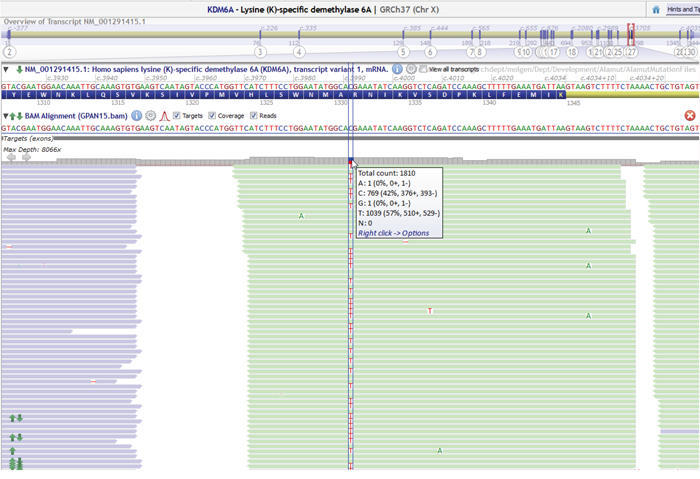Disable the Reads checkbox
Image resolution: width=700 pixels, height=479 pixels.
pos(254,116)
